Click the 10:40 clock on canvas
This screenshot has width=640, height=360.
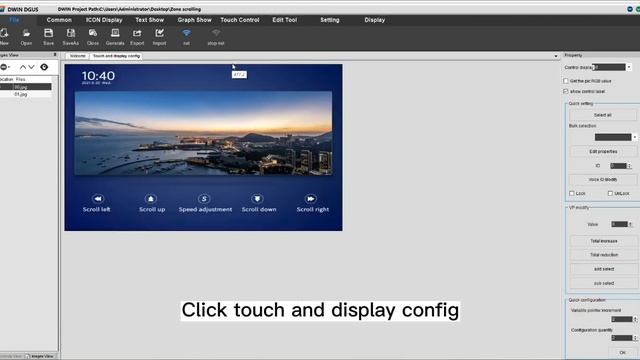[98, 76]
